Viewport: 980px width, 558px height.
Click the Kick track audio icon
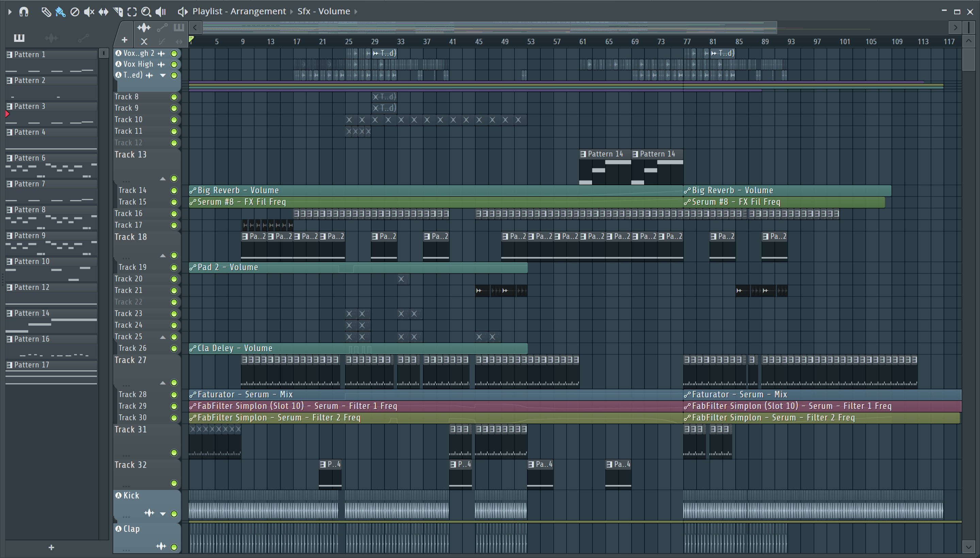click(118, 495)
